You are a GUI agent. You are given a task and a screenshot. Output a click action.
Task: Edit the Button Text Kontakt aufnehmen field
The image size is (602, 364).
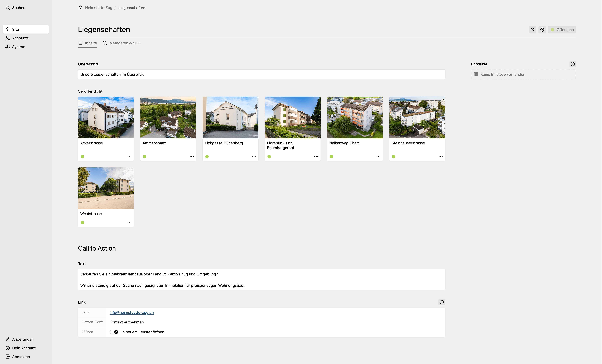(x=276, y=322)
